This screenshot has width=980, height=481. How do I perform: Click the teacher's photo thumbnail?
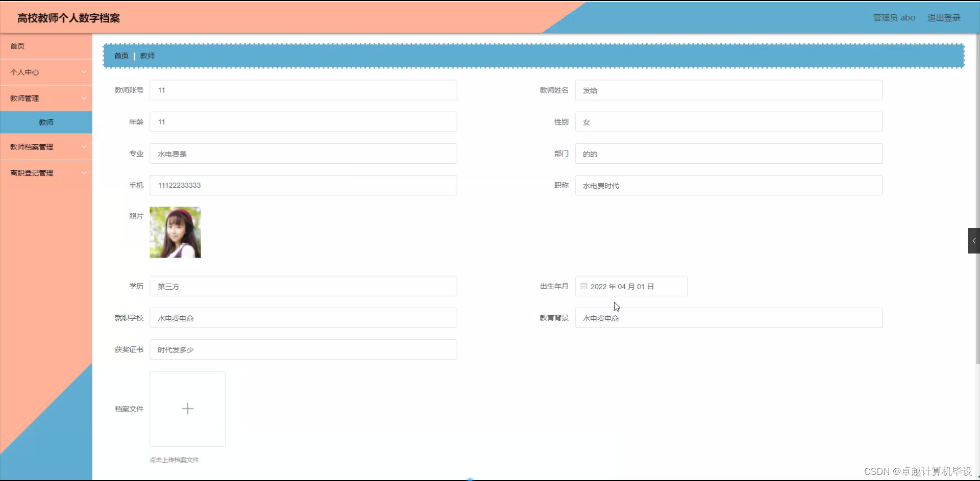[x=175, y=232]
